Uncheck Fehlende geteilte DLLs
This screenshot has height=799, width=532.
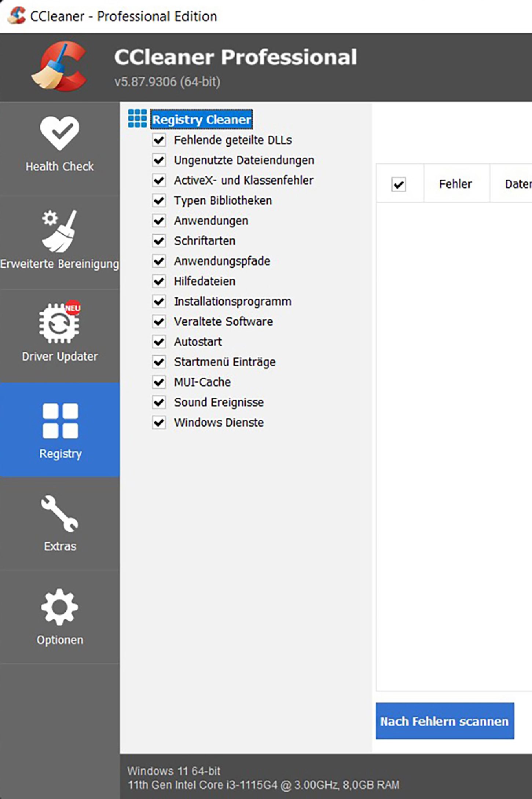click(x=159, y=140)
